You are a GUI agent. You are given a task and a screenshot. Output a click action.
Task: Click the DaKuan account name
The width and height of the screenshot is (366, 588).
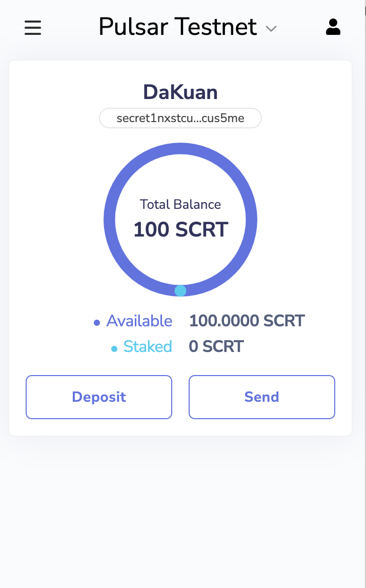(180, 92)
